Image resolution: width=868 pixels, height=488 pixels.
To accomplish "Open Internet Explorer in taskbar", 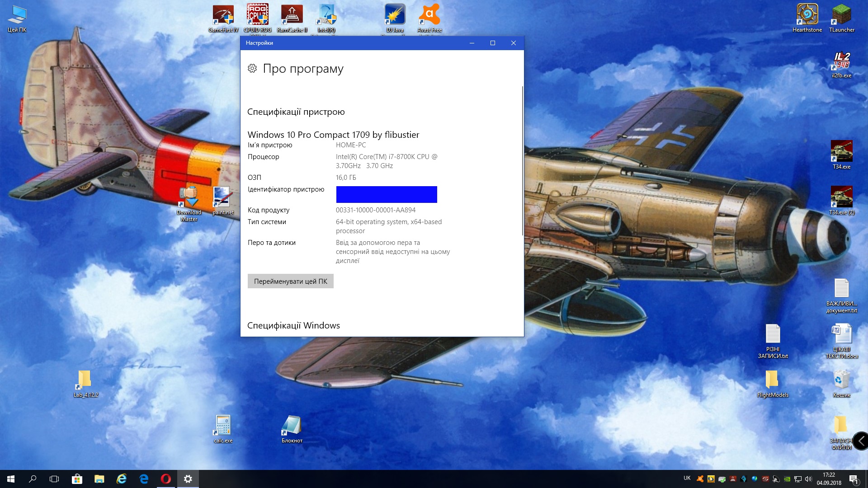I will (x=122, y=479).
